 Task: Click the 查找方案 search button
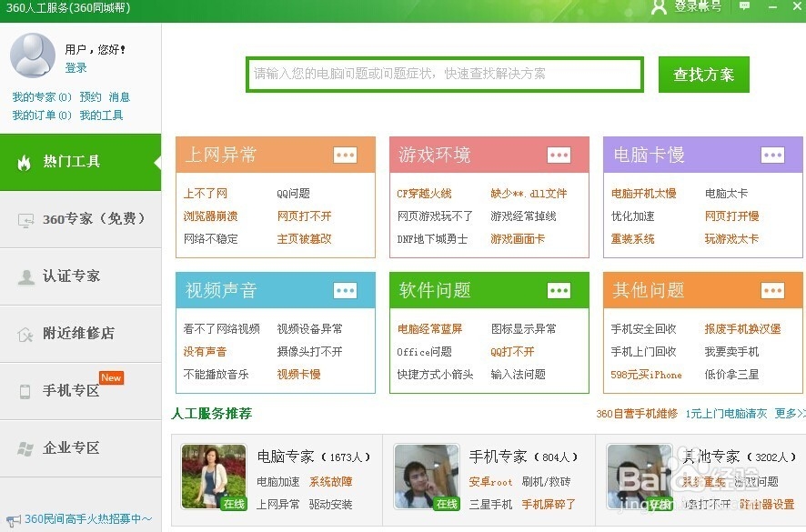704,75
